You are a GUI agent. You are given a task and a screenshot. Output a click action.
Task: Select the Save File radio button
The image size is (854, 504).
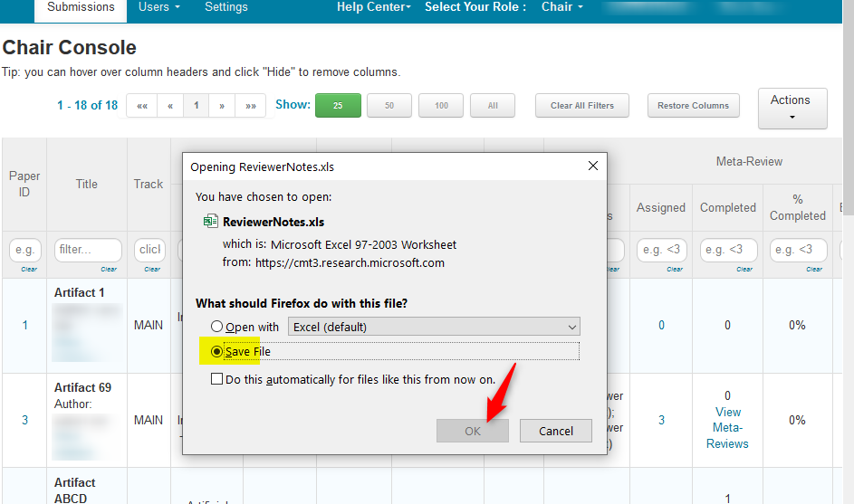coord(216,352)
